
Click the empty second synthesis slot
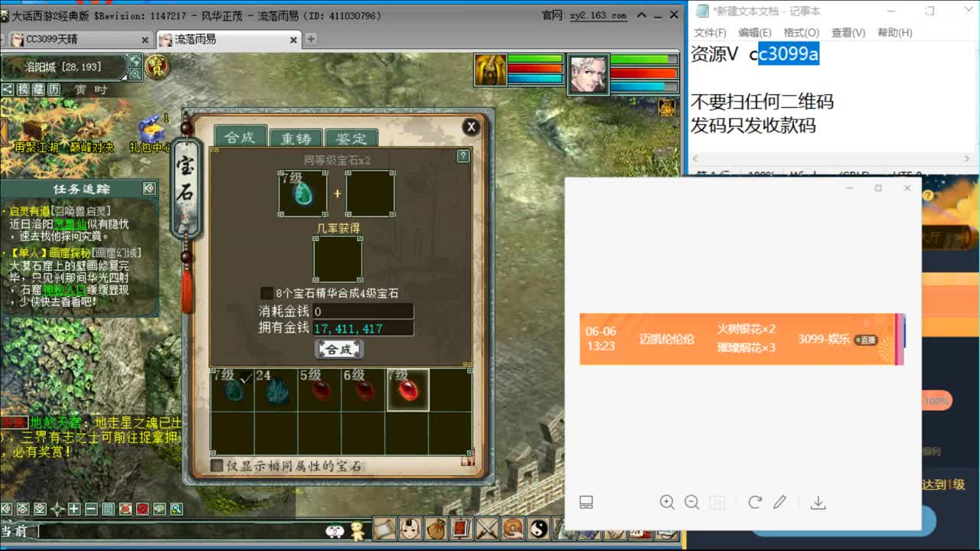(371, 193)
